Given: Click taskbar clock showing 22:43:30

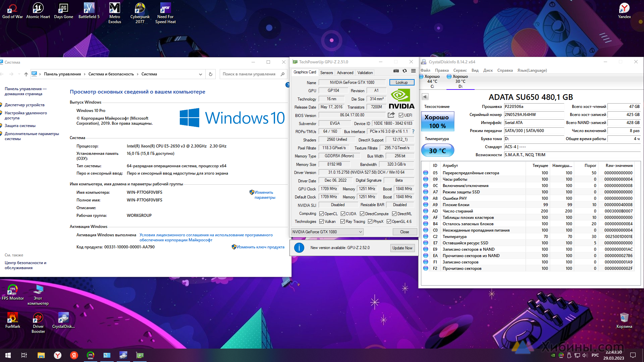Looking at the screenshot, I should [x=613, y=355].
